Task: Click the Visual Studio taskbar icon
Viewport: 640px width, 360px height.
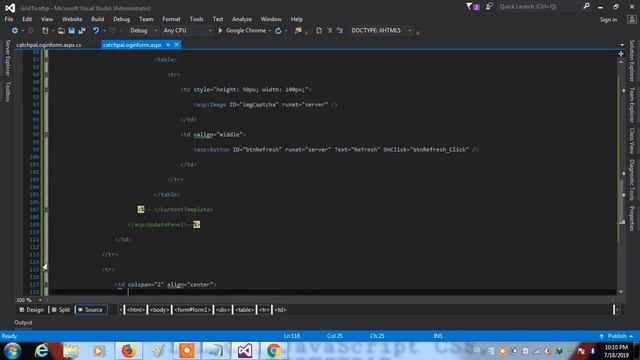Action: pyautogui.click(x=245, y=351)
